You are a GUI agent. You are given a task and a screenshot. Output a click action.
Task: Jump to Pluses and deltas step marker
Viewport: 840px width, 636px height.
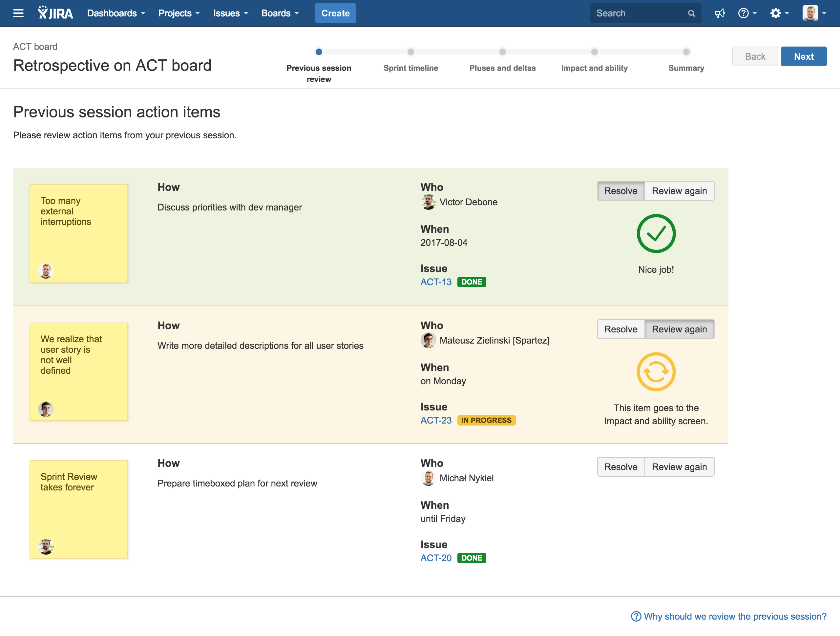pos(502,52)
